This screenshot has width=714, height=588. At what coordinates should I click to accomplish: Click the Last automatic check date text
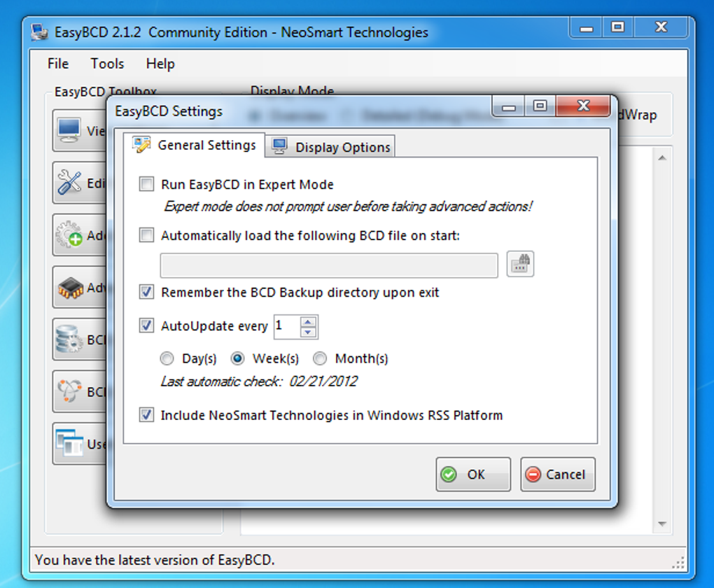[259, 381]
